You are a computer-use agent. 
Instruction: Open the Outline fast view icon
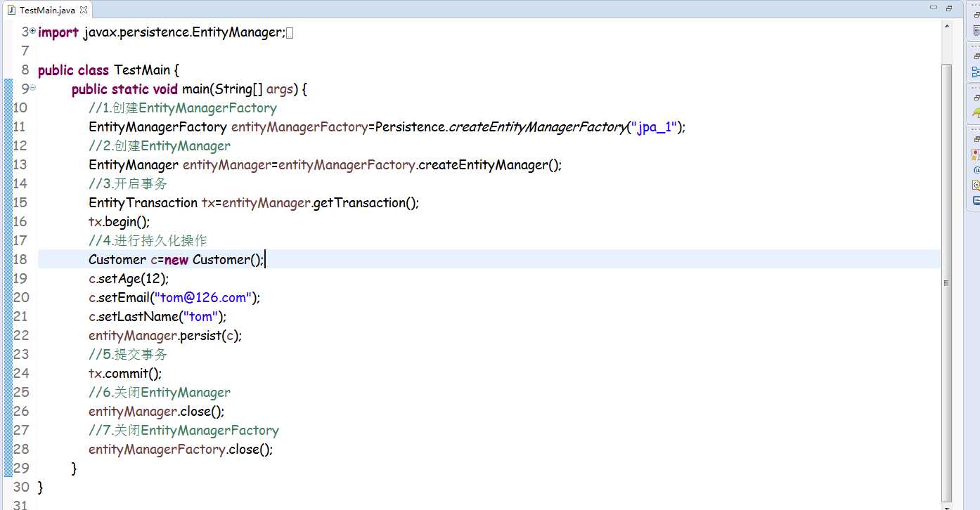tap(976, 72)
